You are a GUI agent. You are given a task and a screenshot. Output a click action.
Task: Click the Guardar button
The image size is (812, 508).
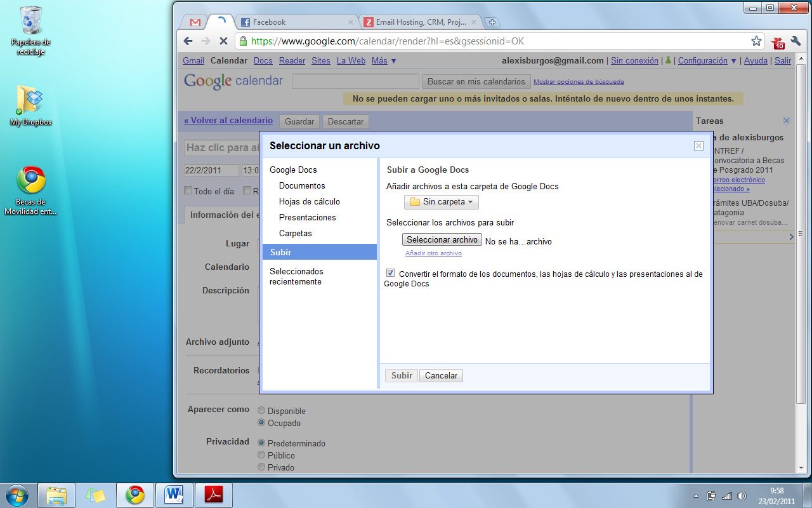point(299,121)
